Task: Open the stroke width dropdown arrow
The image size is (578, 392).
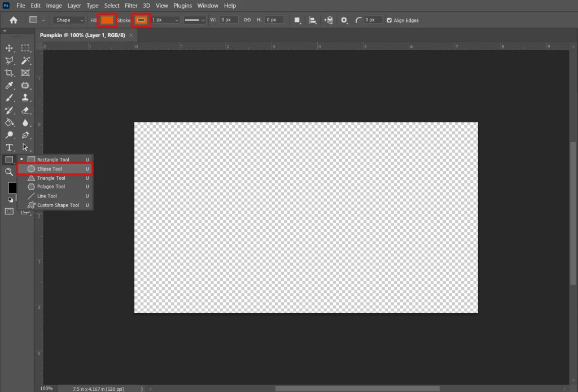Action: point(176,20)
